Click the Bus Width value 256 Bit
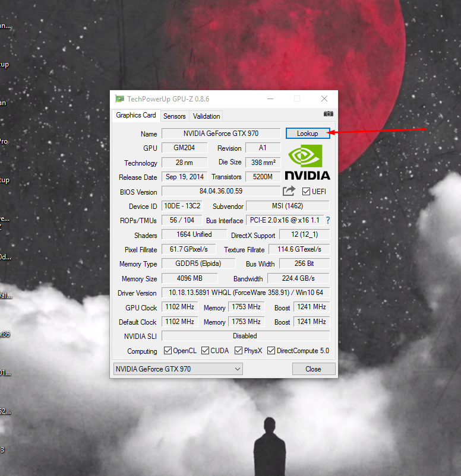Screen dimensions: 461x476 click(x=305, y=264)
